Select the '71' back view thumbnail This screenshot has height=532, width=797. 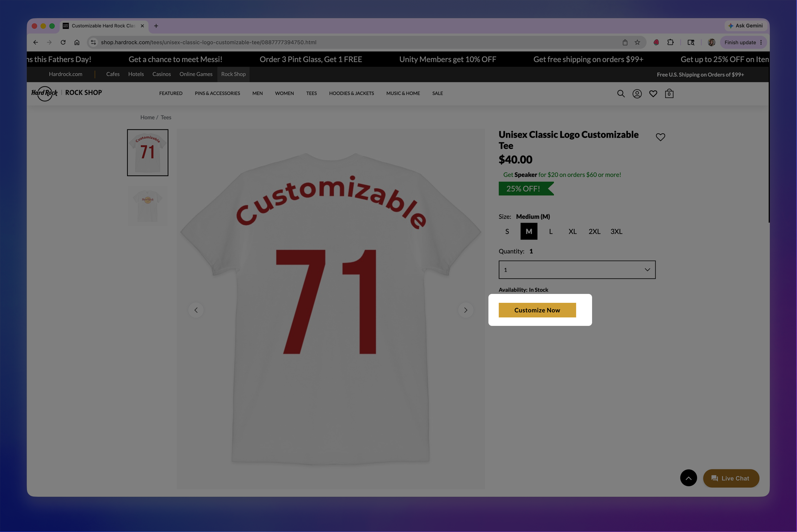click(148, 153)
